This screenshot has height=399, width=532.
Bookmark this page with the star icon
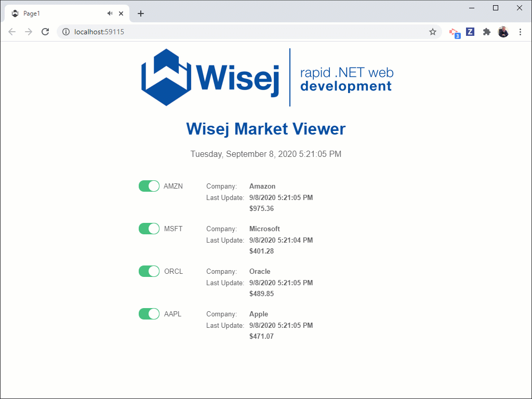(x=433, y=32)
